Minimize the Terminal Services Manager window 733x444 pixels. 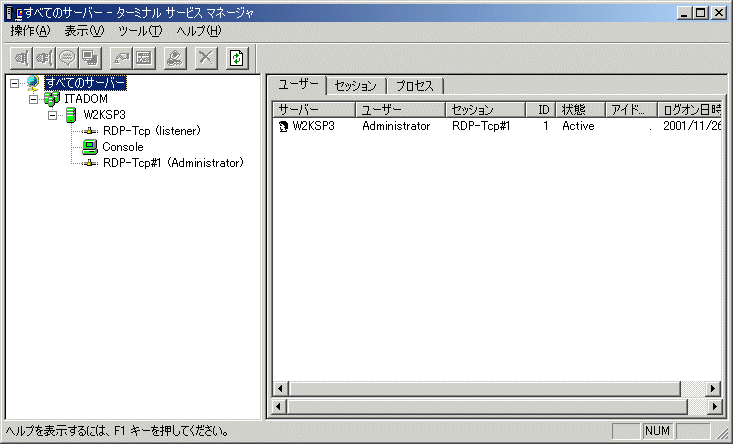coord(684,13)
